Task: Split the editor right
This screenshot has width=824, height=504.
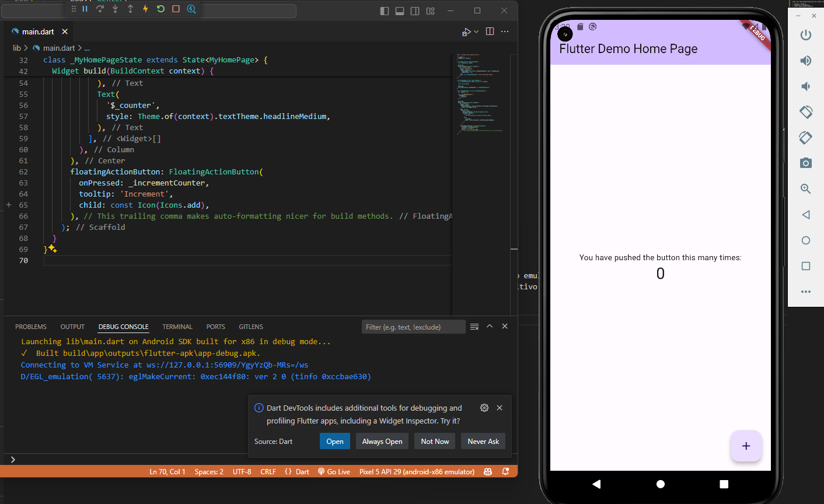Action: tap(490, 32)
